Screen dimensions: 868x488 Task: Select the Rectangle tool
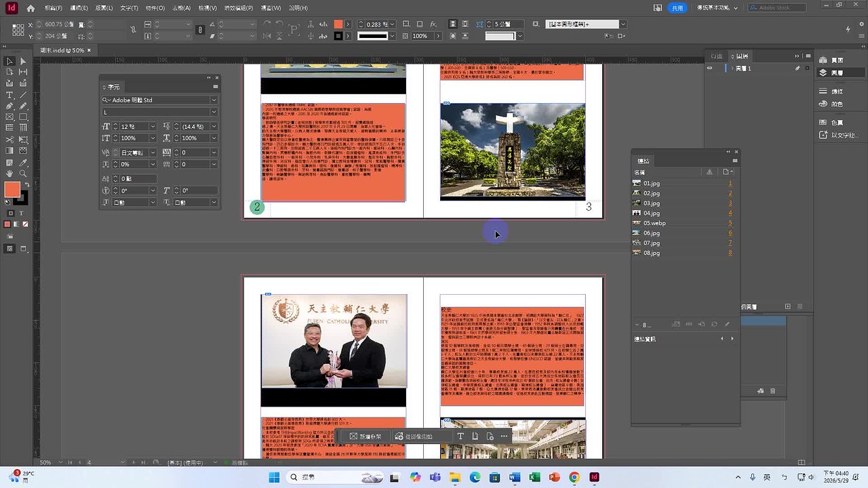[x=22, y=117]
